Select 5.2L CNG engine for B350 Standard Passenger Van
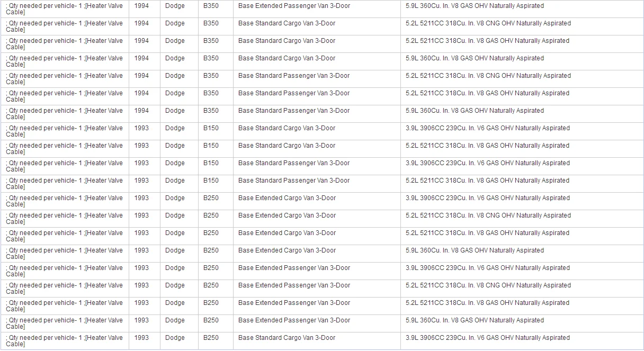Screen dimensions: 644x351 (x=488, y=76)
